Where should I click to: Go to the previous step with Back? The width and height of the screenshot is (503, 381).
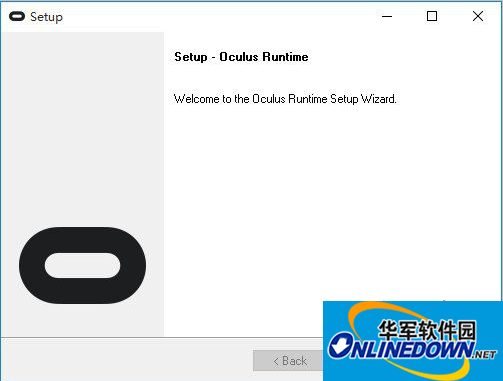click(x=289, y=361)
